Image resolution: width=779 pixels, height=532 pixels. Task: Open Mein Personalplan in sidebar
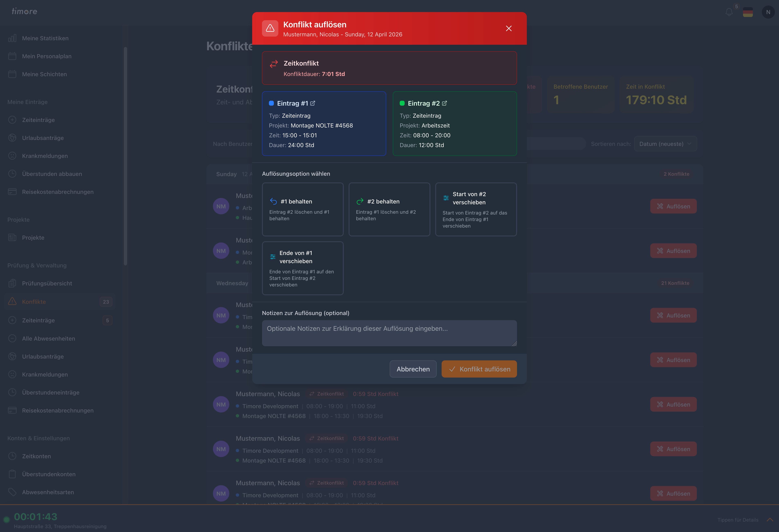(x=47, y=56)
